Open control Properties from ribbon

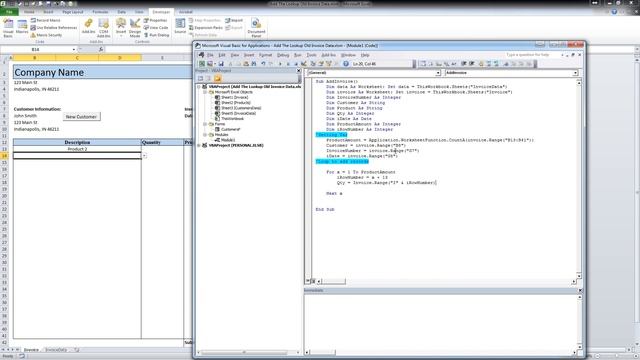[x=156, y=20]
